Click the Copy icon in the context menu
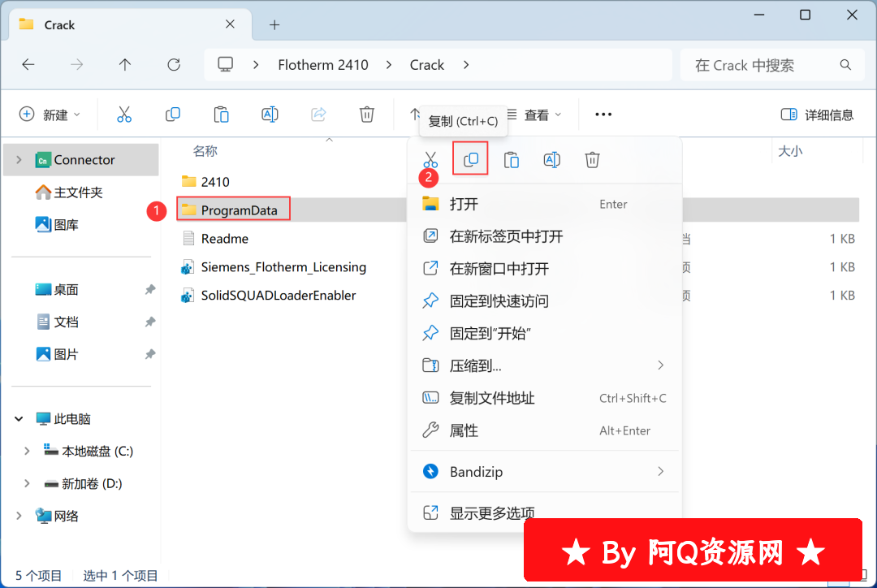Image resolution: width=877 pixels, height=588 pixels. 470,160
